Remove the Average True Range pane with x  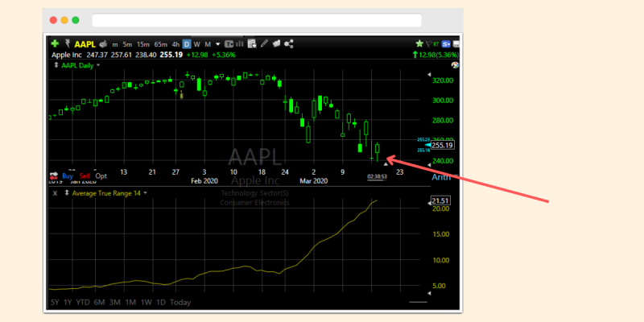[55, 192]
